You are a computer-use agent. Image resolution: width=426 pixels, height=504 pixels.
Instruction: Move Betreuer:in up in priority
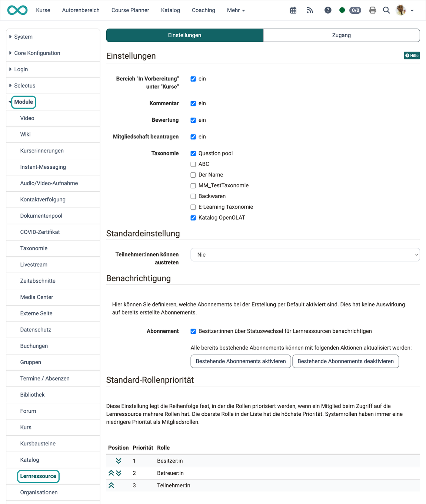111,473
